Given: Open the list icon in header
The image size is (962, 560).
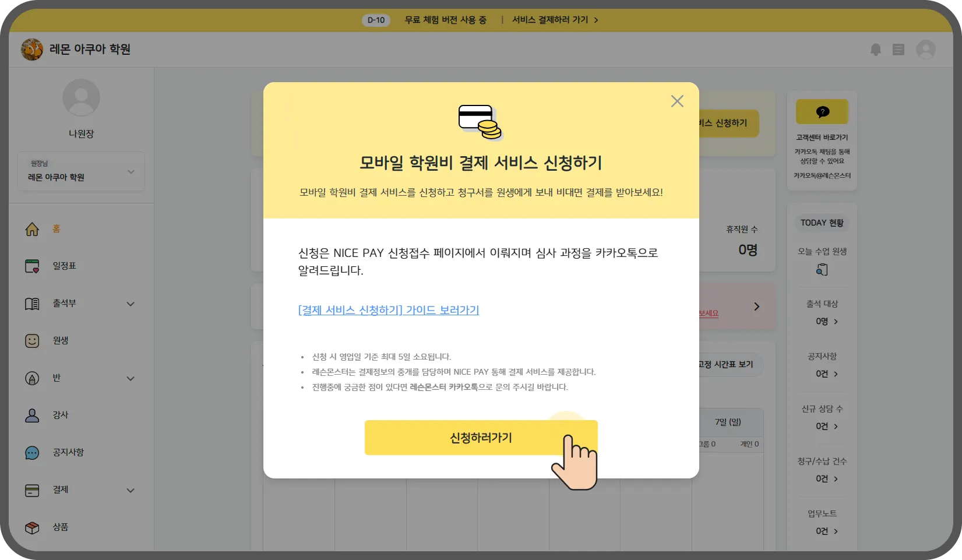Looking at the screenshot, I should tap(898, 50).
